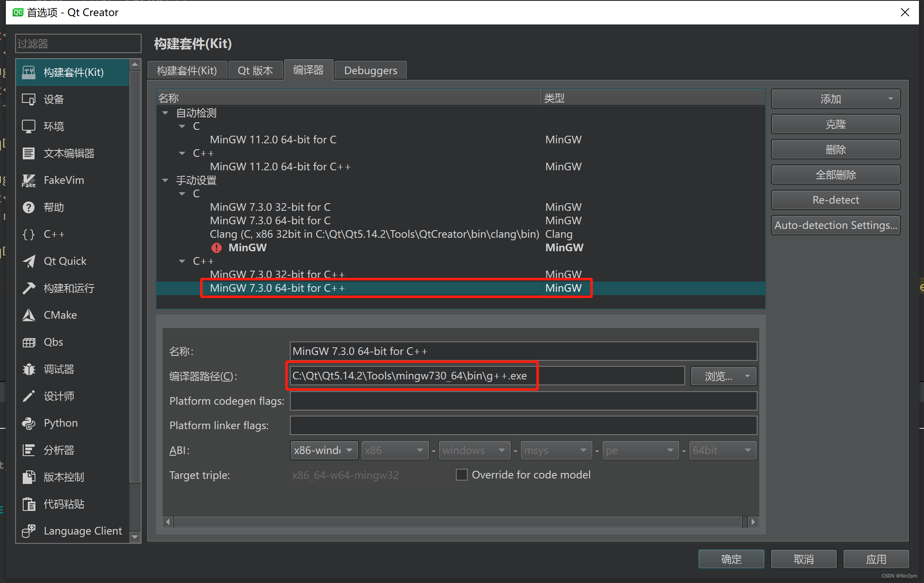Click the Qt Quick paper-plane icon
Screen dimensions: 924x583
click(x=29, y=261)
